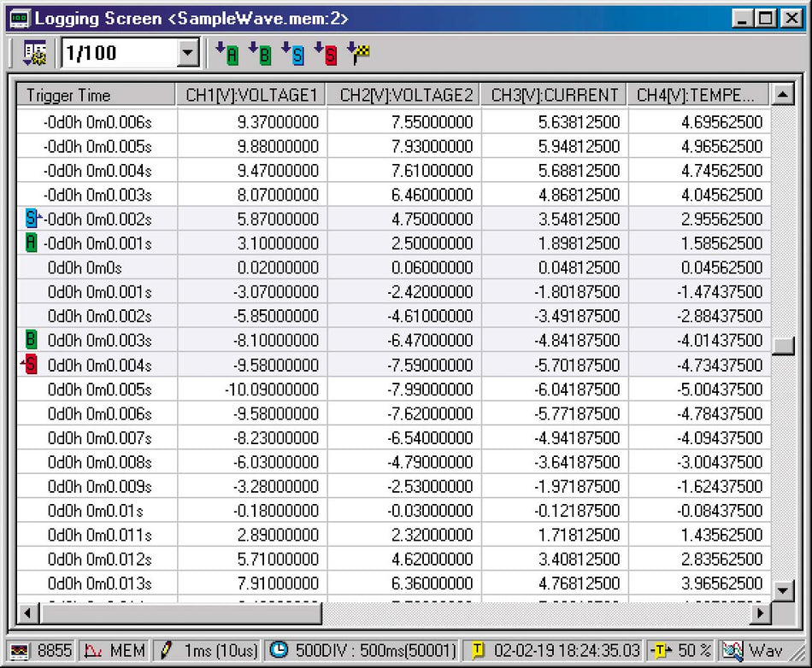The image size is (812, 668).
Task: Click the blue S start marker toolbar icon
Action: (x=293, y=53)
